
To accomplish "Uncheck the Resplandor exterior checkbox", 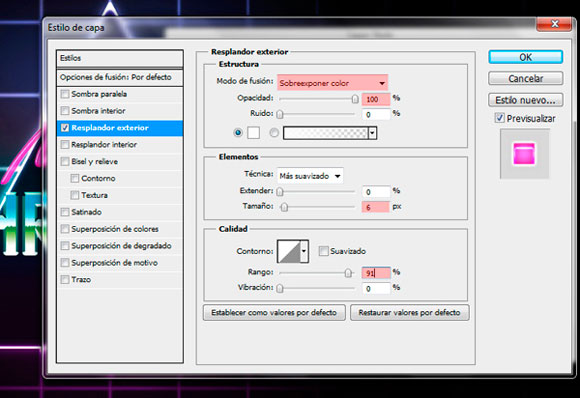I will (65, 128).
